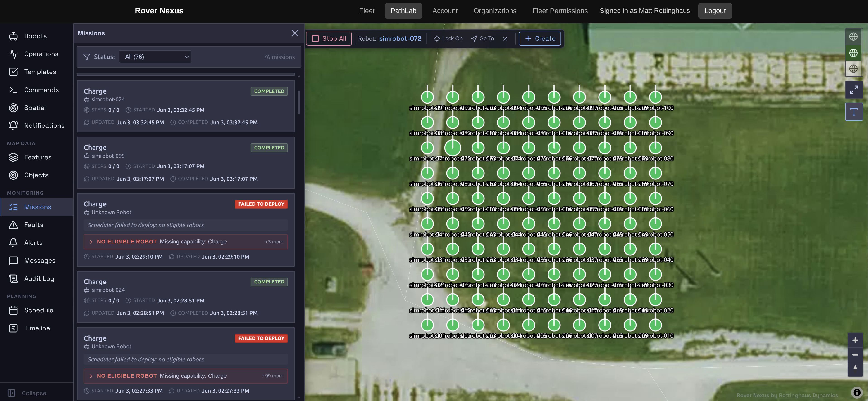Click the Logout button
Screen dimensions: 868x401
[715, 11]
